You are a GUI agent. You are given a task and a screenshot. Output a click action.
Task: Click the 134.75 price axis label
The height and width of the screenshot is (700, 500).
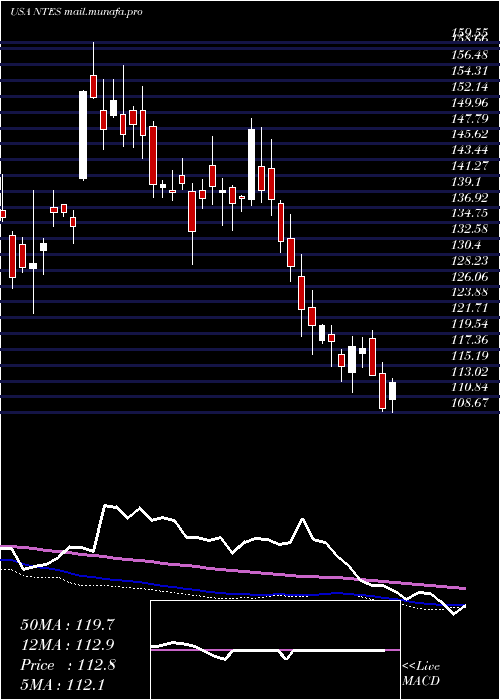[x=469, y=213]
